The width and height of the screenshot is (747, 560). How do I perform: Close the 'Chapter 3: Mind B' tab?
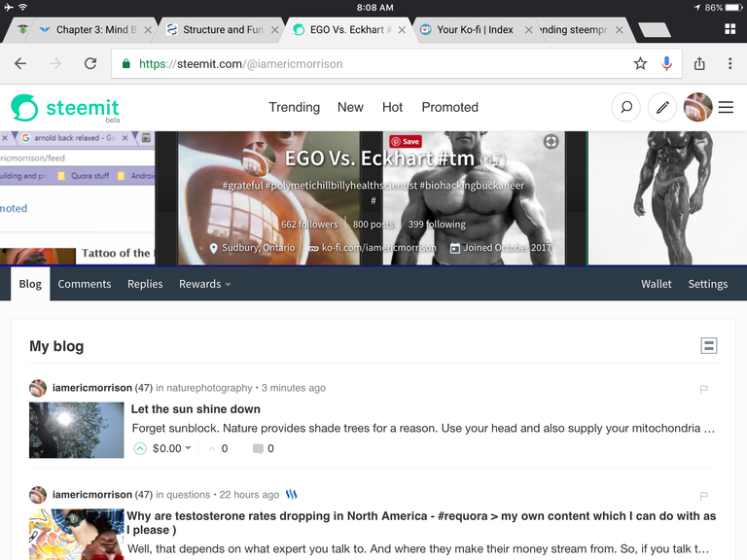(148, 29)
